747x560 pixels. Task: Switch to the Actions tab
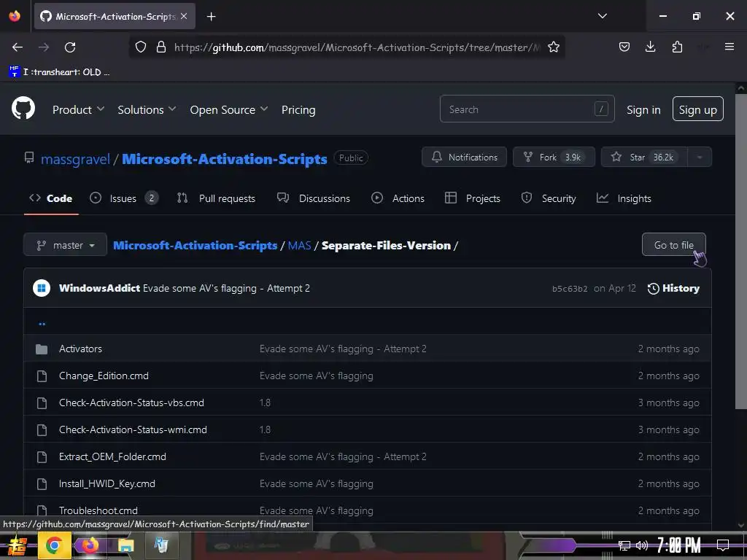(398, 198)
